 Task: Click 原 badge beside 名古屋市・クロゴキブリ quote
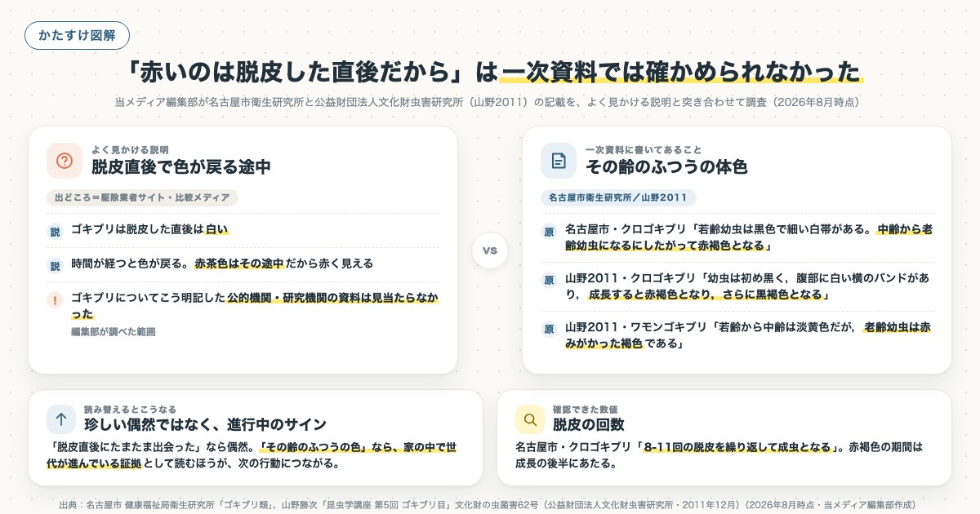click(x=549, y=232)
